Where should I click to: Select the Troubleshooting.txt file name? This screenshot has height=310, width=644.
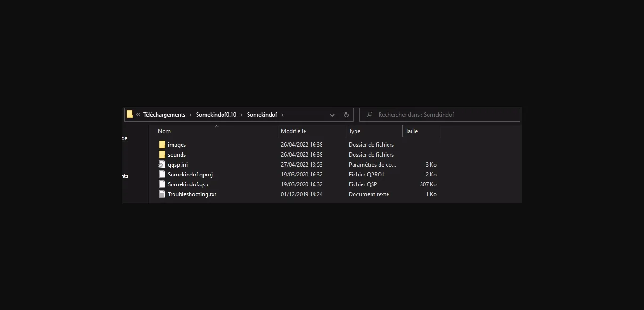(192, 194)
